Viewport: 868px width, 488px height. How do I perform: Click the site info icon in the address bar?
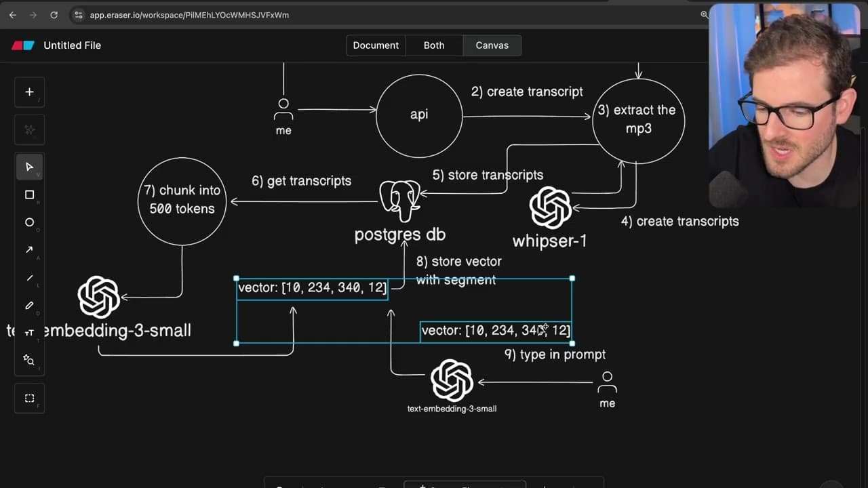pyautogui.click(x=79, y=14)
